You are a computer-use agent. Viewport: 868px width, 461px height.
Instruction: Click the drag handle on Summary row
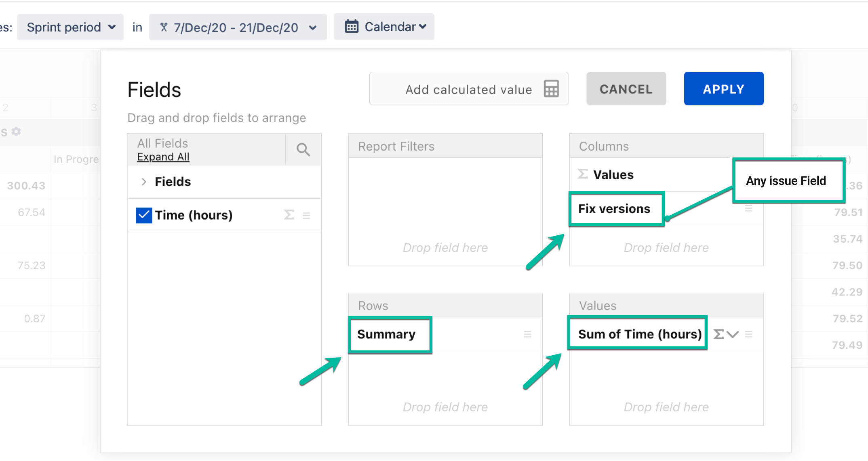[x=527, y=334]
